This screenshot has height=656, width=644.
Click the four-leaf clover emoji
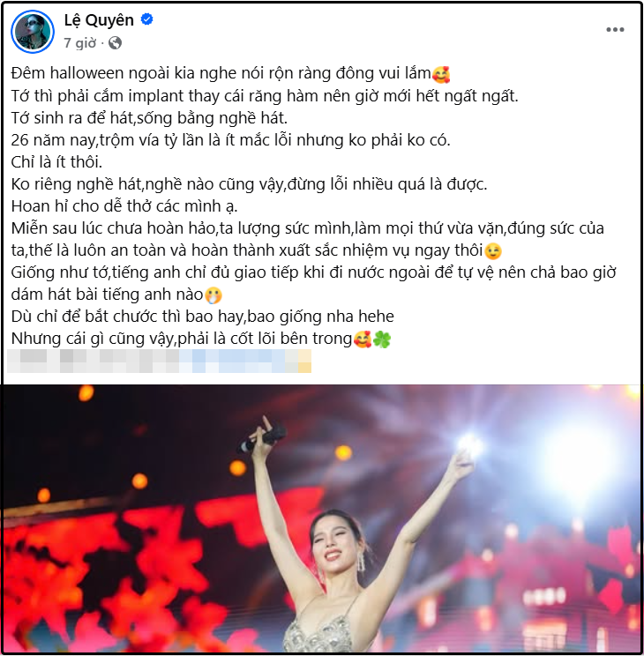382,339
